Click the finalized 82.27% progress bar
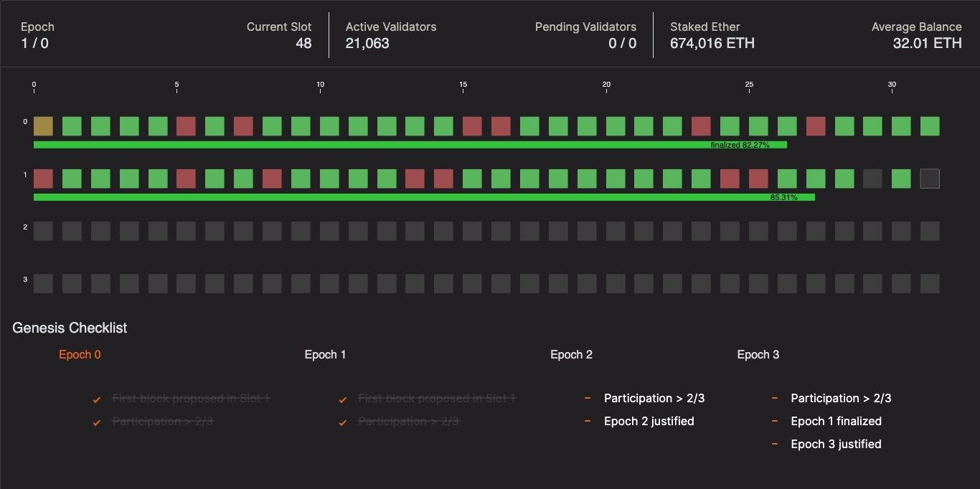This screenshot has width=980, height=489. click(410, 145)
